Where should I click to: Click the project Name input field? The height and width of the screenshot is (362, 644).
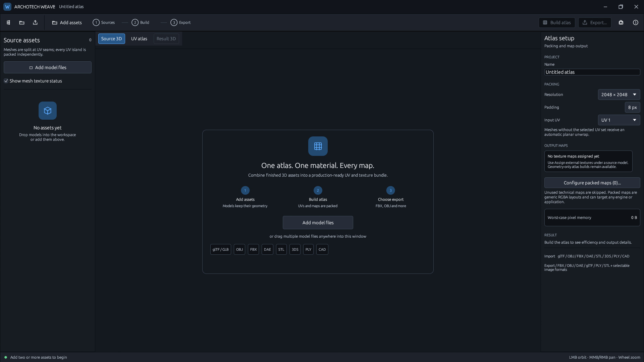(x=592, y=72)
